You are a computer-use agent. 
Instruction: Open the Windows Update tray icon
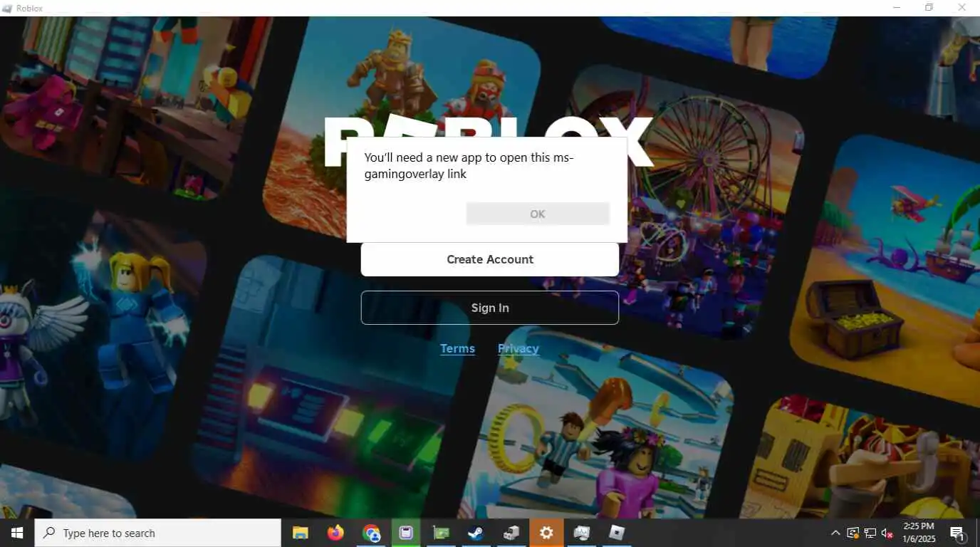click(853, 533)
